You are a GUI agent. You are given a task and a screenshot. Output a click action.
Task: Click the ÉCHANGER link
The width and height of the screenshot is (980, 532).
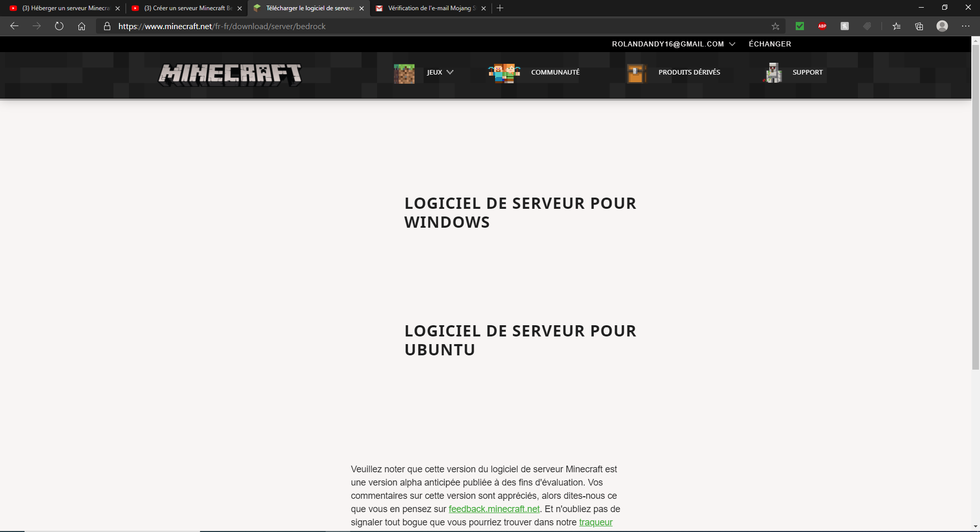tap(770, 44)
